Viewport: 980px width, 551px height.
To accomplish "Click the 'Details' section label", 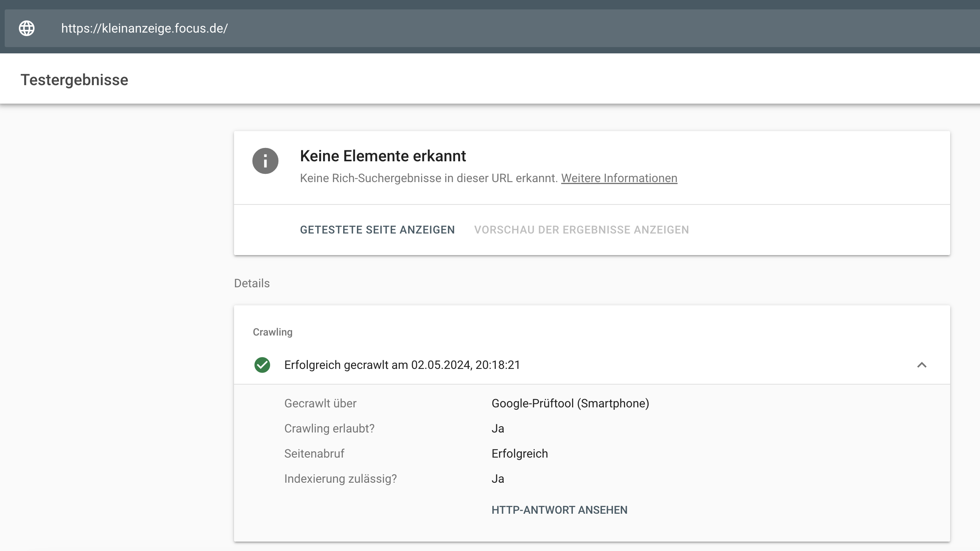I will (252, 283).
